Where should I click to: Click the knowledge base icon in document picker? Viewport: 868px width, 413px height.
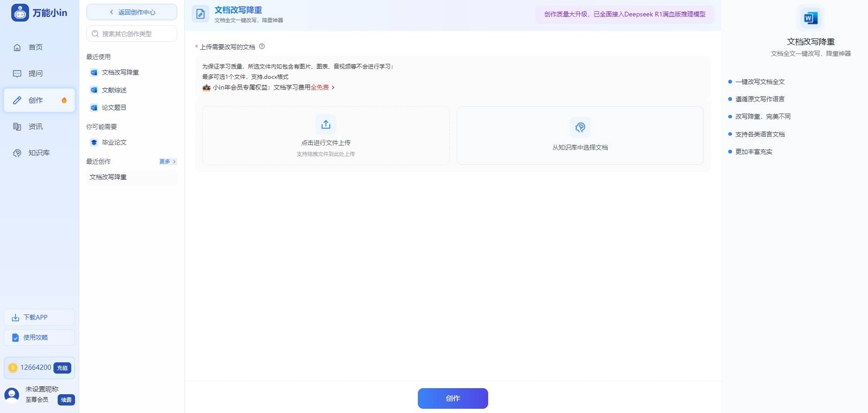coord(580,127)
